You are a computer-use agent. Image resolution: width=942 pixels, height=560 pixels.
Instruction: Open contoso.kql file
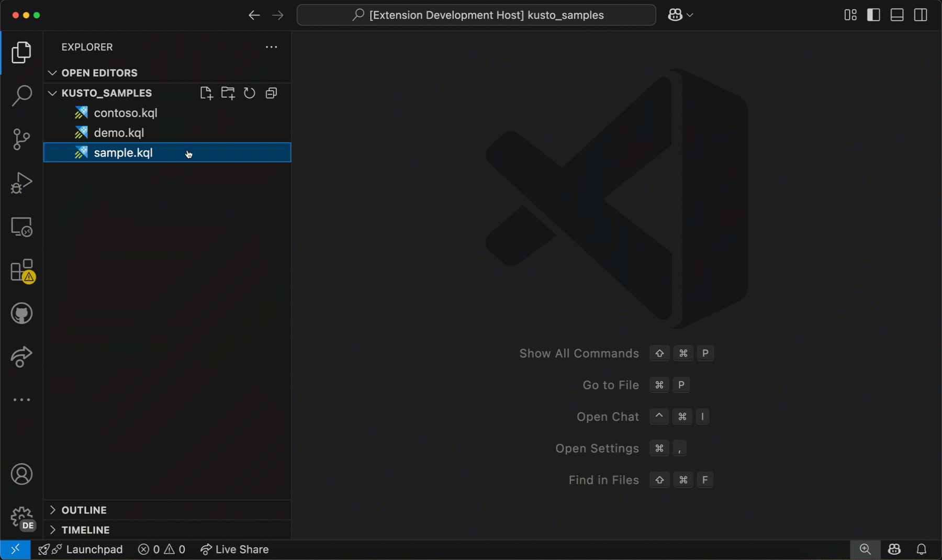pos(167,113)
